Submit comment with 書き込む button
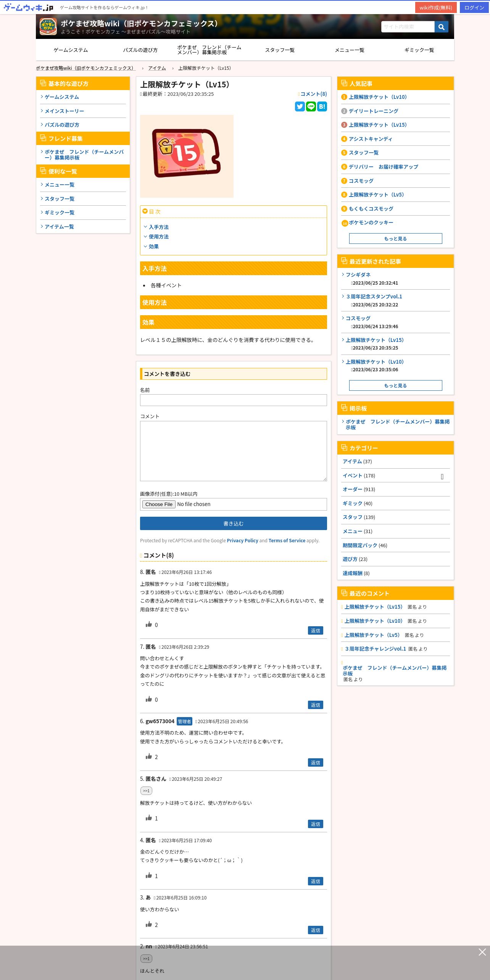The image size is (490, 980). click(x=234, y=524)
